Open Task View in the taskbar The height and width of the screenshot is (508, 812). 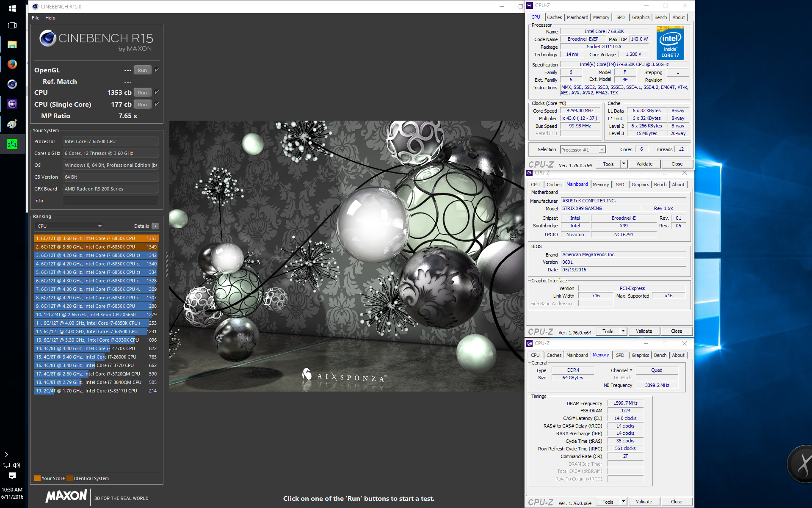(12, 25)
